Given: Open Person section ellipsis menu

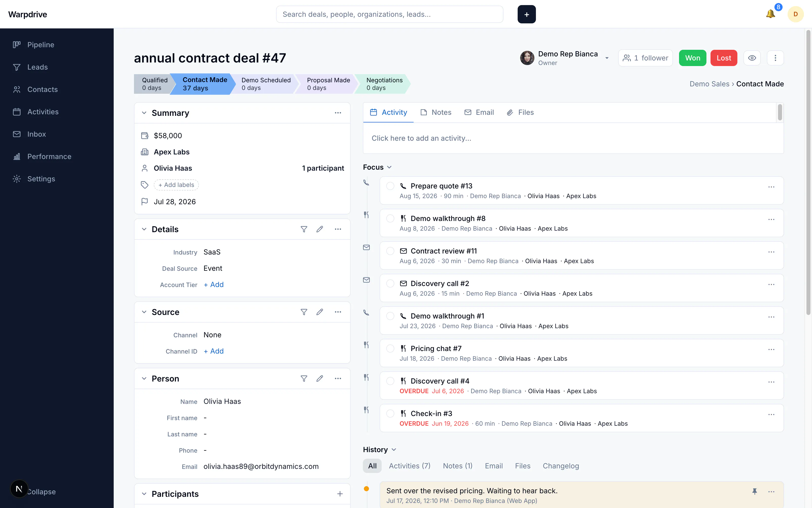Looking at the screenshot, I should [x=338, y=379].
